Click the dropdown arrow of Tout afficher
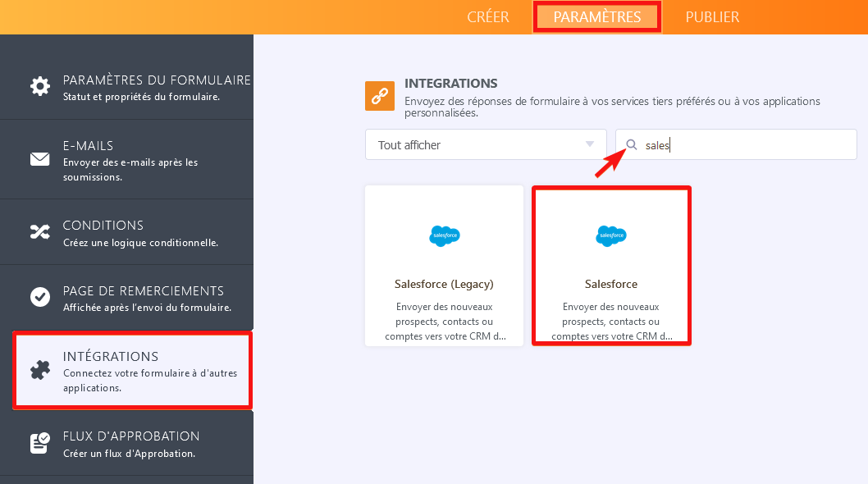 (x=590, y=144)
